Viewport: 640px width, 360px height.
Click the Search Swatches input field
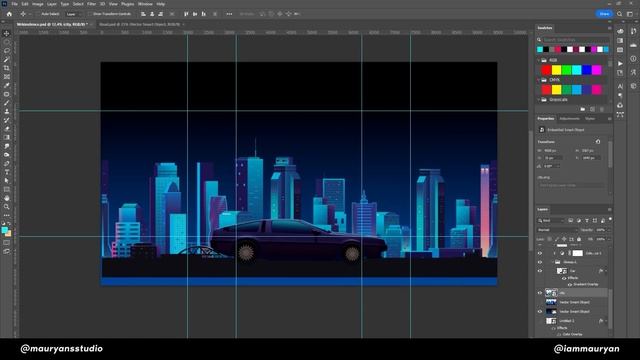pos(575,40)
